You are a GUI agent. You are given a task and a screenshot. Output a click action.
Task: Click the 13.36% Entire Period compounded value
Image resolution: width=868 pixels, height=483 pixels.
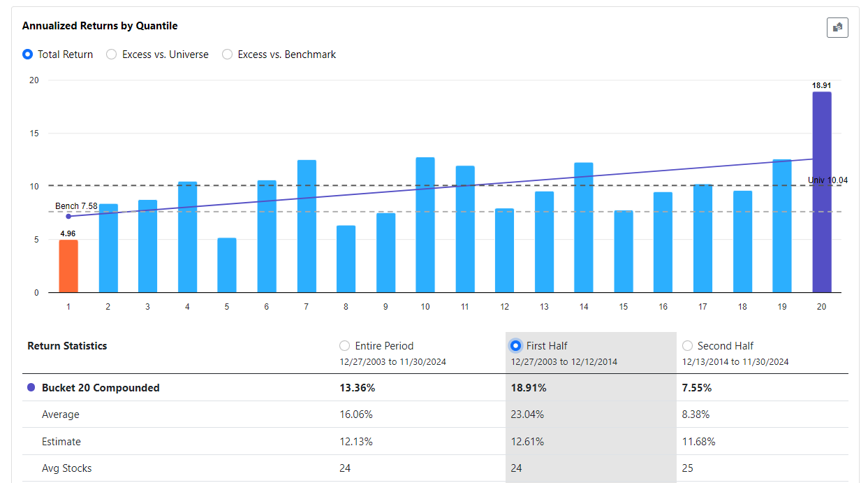357,388
